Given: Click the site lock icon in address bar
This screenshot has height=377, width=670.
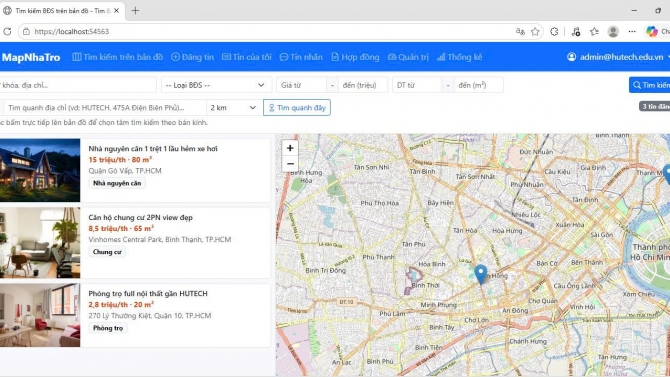Looking at the screenshot, I should coord(26,31).
